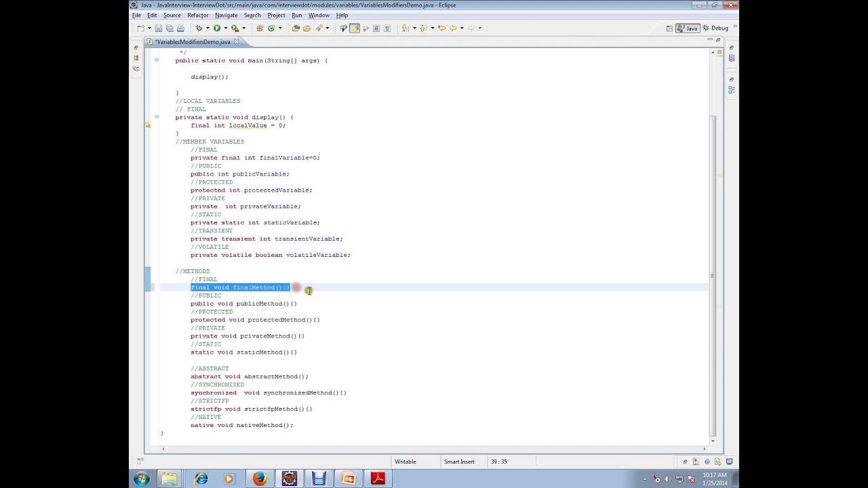Click the Open Type icon

pyautogui.click(x=296, y=28)
